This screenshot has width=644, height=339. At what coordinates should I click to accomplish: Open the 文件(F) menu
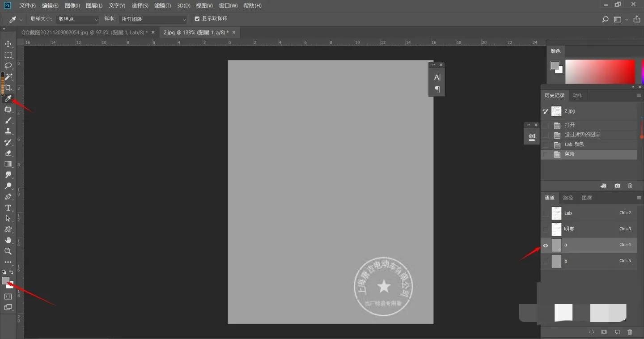(x=28, y=6)
